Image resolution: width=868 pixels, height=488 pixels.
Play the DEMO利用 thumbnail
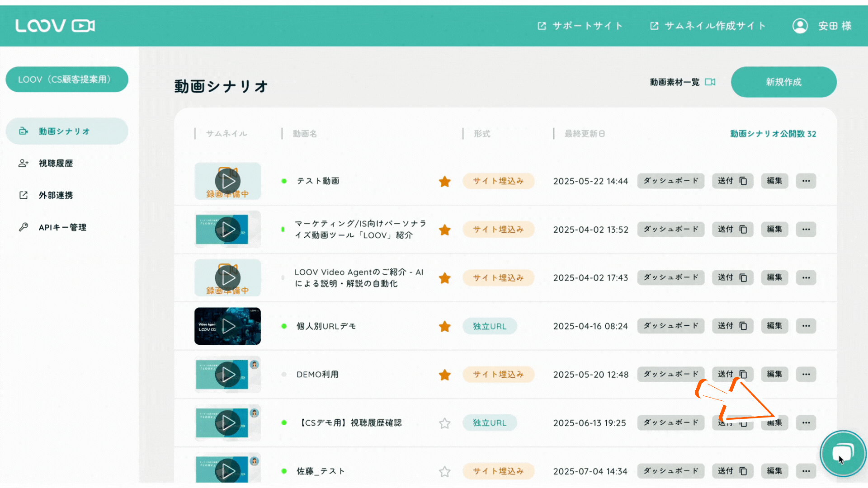click(x=228, y=375)
